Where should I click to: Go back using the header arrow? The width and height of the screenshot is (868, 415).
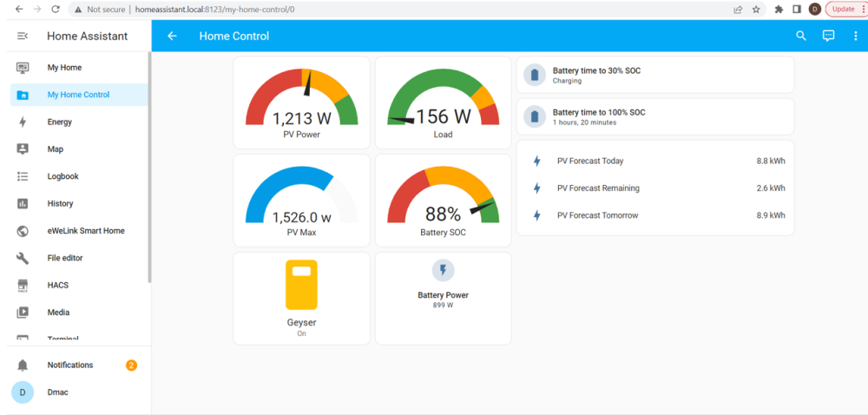(x=172, y=36)
